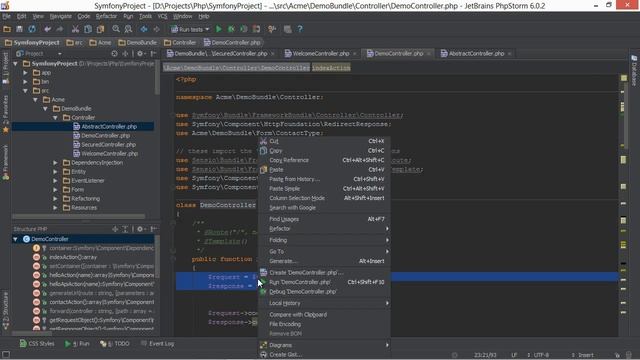Click Scroll from source icon in Project panel
The width and height of the screenshot is (640, 360).
(114, 53)
